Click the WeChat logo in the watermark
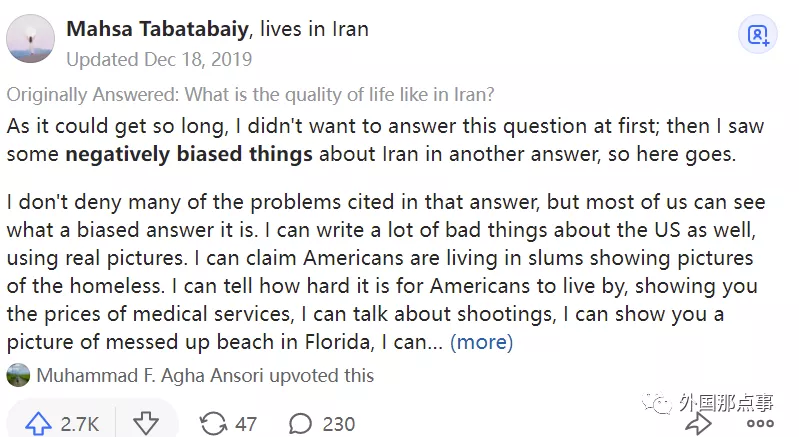 [x=657, y=403]
